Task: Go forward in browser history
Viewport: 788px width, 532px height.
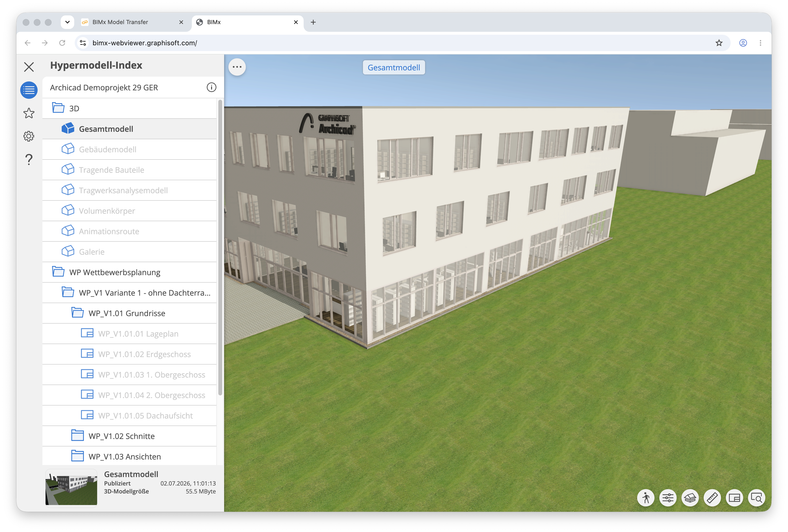Action: (45, 43)
